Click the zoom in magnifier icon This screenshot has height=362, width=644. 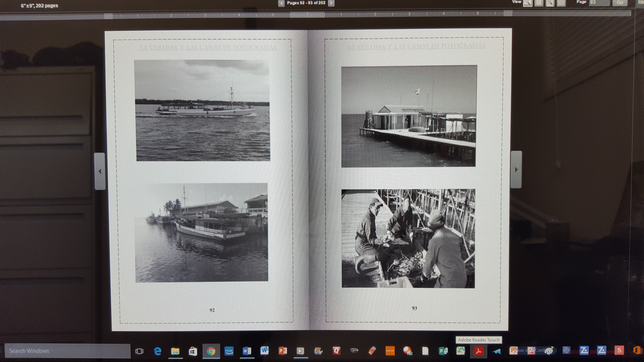click(x=550, y=3)
